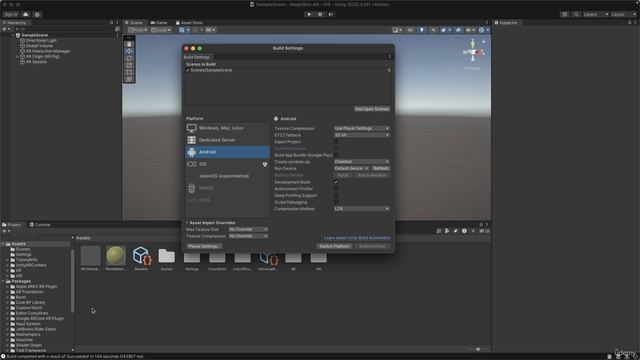Click the Add Open Scenes button
Screen dimensions: 640x360
(x=372, y=109)
